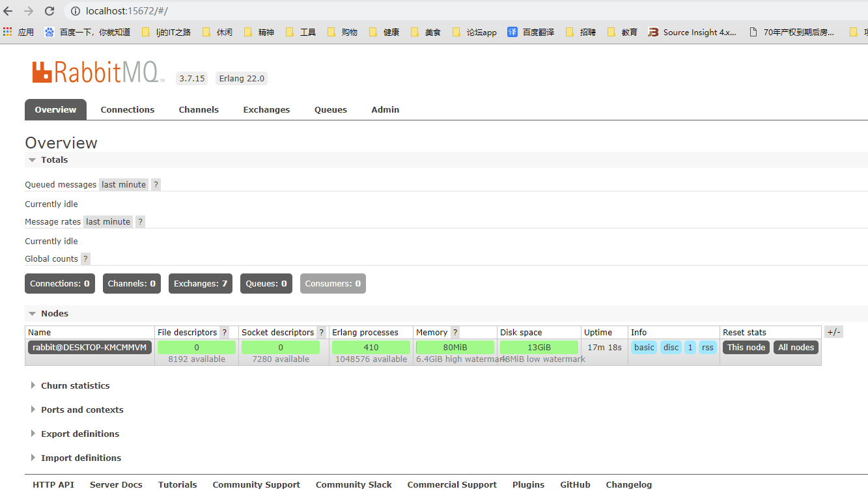Image resolution: width=868 pixels, height=500 pixels.
Task: Click the browser back arrow
Action: click(8, 11)
